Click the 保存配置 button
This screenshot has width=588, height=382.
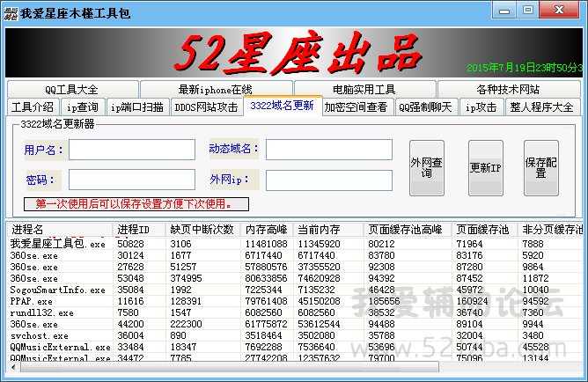coord(541,168)
